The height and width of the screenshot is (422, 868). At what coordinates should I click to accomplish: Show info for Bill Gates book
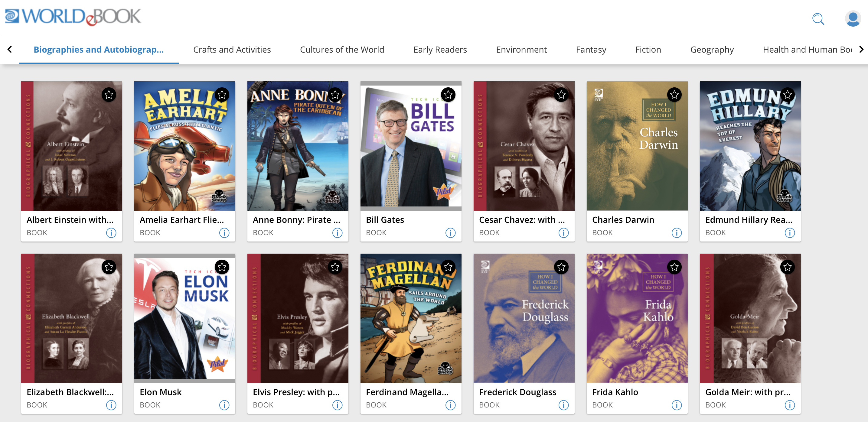pos(451,233)
